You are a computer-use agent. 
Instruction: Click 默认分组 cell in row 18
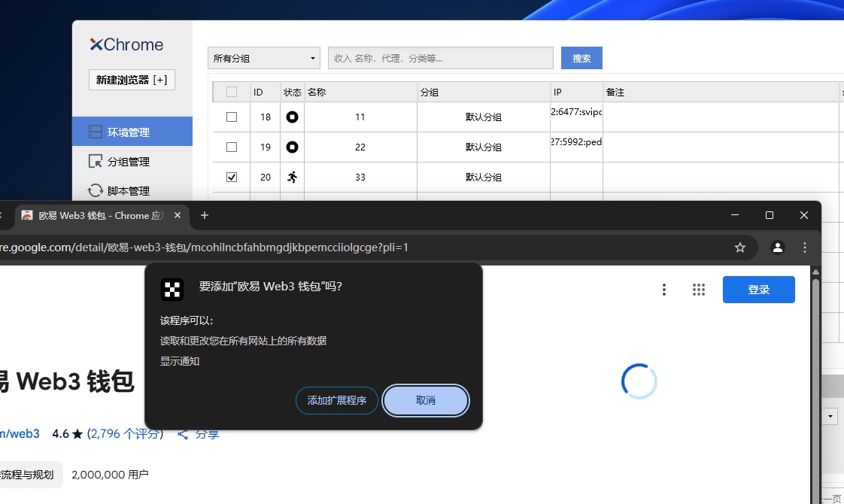484,117
